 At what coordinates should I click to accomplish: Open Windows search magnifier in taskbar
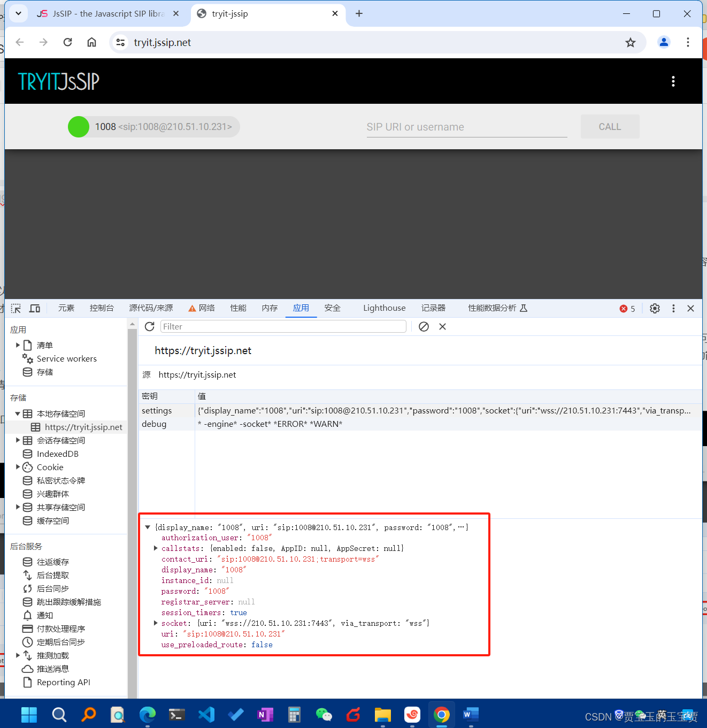click(x=59, y=715)
